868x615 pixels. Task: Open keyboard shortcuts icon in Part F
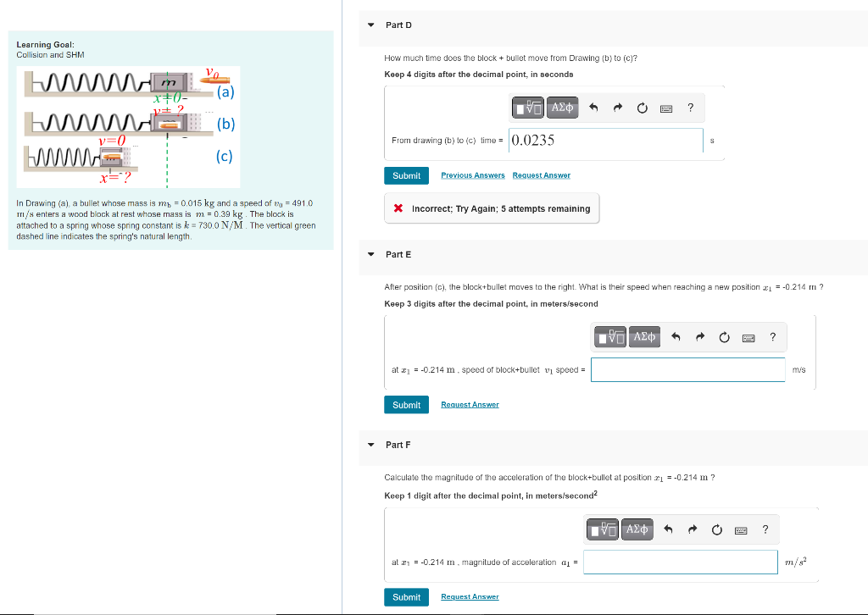point(741,530)
